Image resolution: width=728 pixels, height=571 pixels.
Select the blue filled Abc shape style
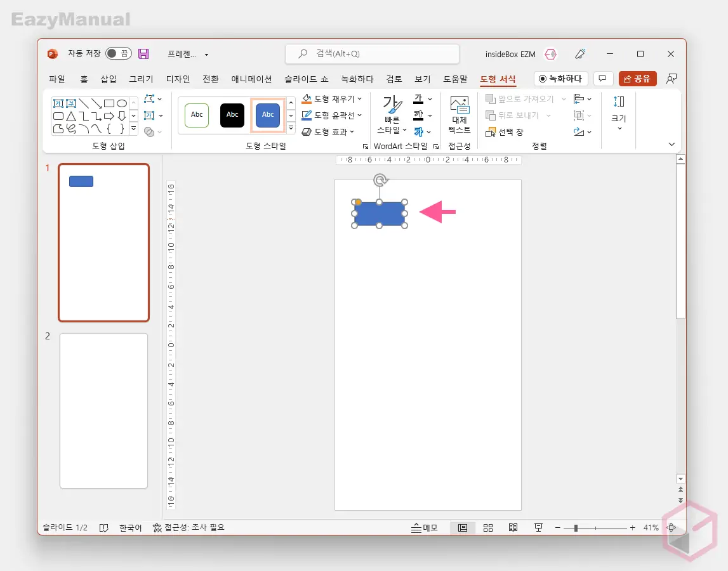click(268, 115)
